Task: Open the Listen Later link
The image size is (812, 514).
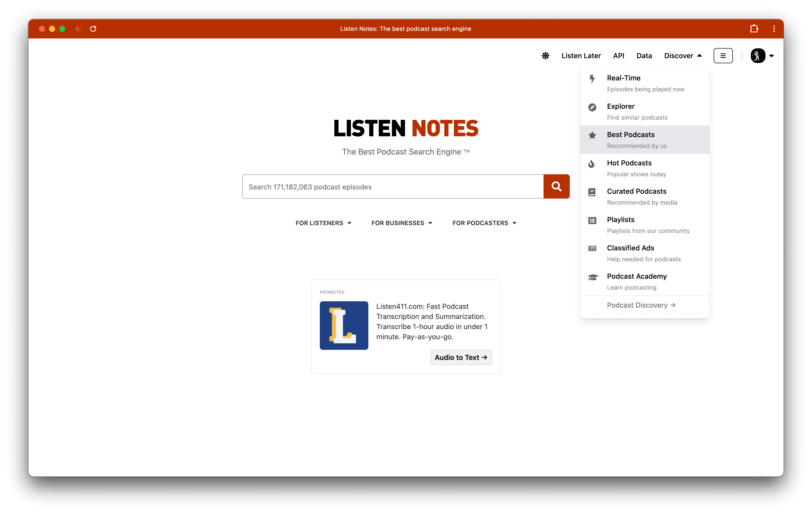Action: (581, 56)
